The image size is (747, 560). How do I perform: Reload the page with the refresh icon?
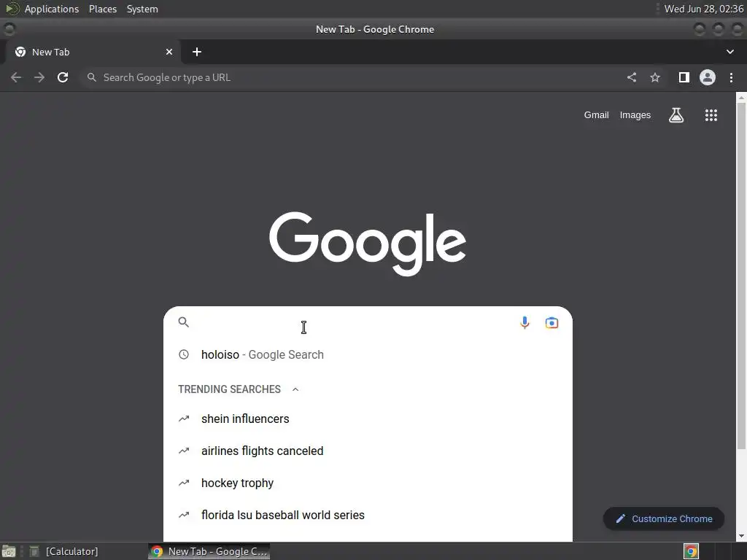(x=63, y=77)
